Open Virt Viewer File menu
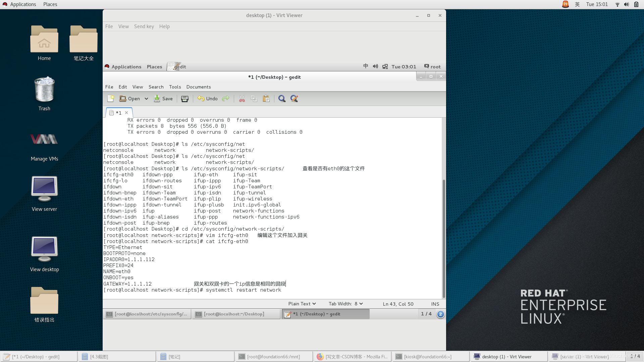Viewport: 644px width, 362px height. (x=109, y=26)
